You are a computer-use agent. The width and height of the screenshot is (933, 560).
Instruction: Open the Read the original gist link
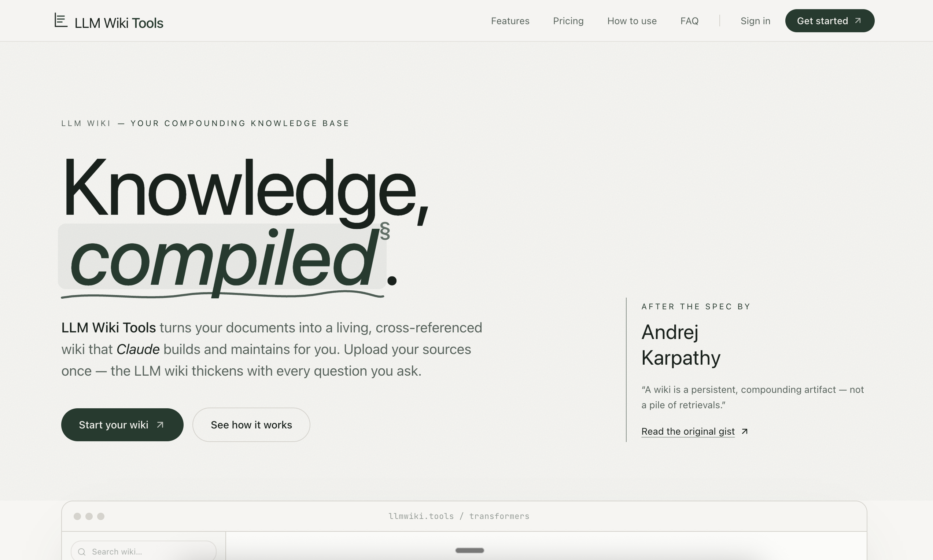coord(688,431)
